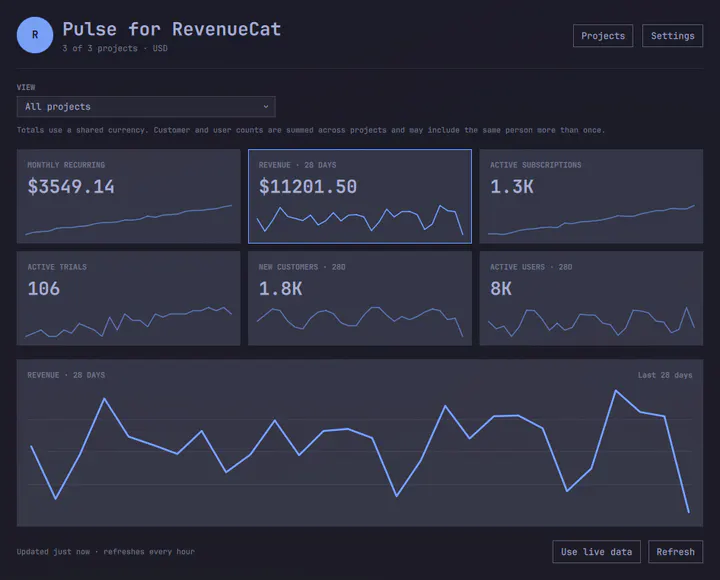This screenshot has width=720, height=580.
Task: Select the Active Trials metric card
Action: (x=129, y=298)
